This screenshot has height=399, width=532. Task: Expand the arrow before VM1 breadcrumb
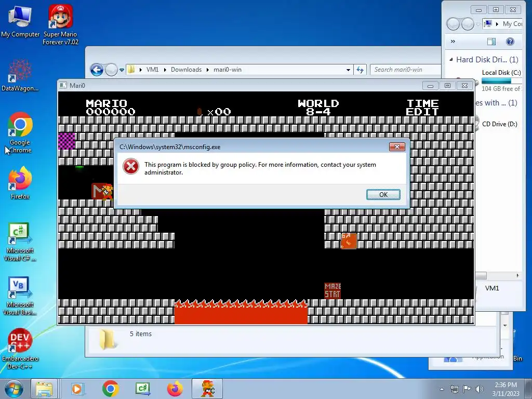coord(140,70)
